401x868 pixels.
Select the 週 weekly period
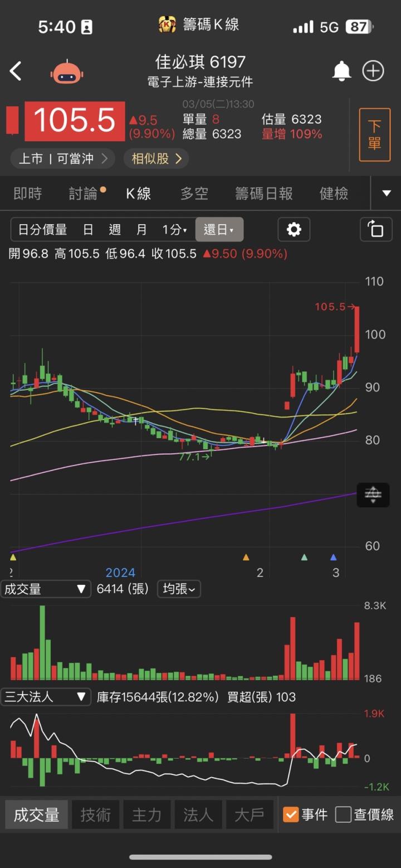115,229
